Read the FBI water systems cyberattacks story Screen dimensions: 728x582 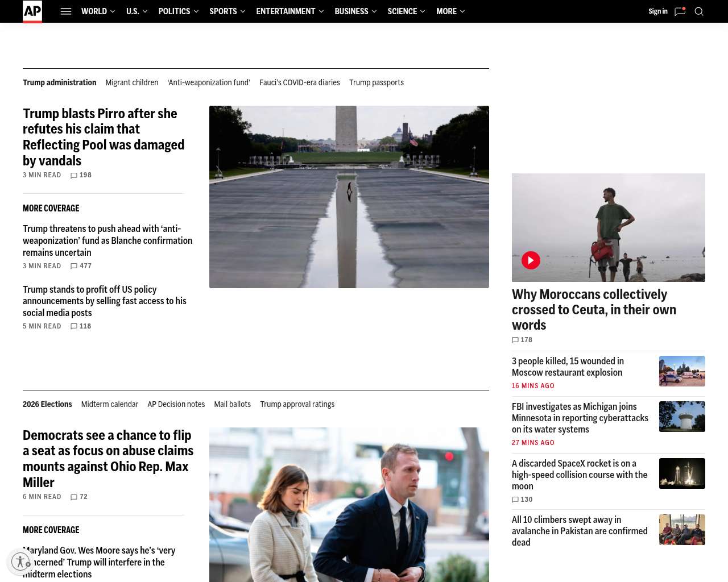pos(580,418)
